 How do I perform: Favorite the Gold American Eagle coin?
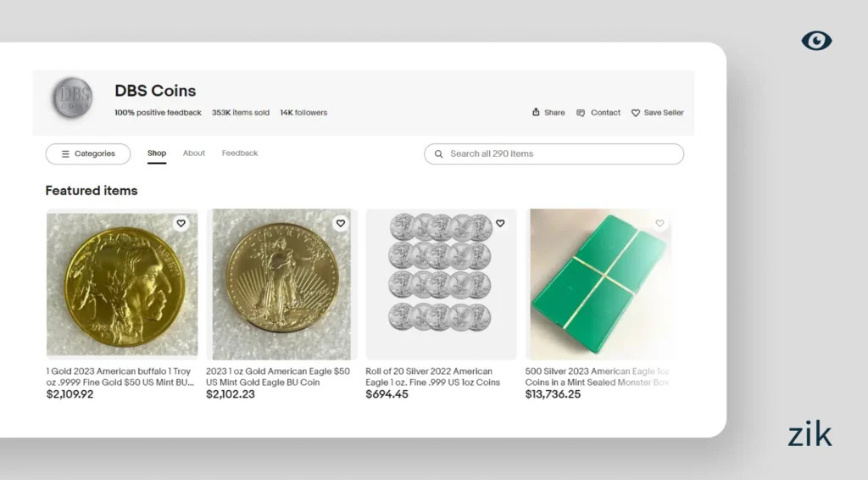pyautogui.click(x=340, y=224)
